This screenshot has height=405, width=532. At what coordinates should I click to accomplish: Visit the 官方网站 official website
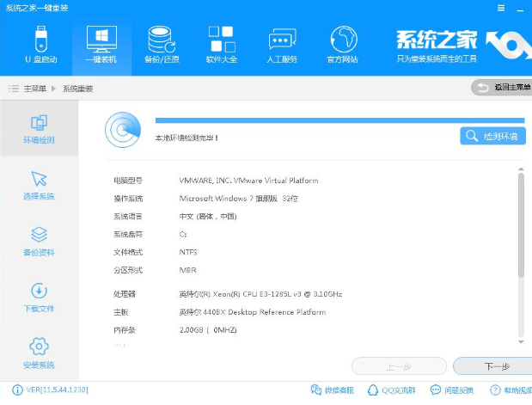coord(344,45)
